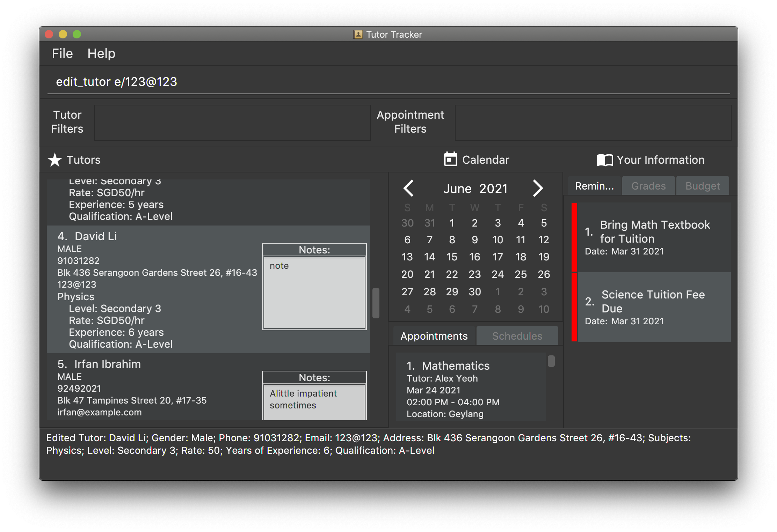Advance to next month with right arrow
The height and width of the screenshot is (532, 777).
coord(538,188)
